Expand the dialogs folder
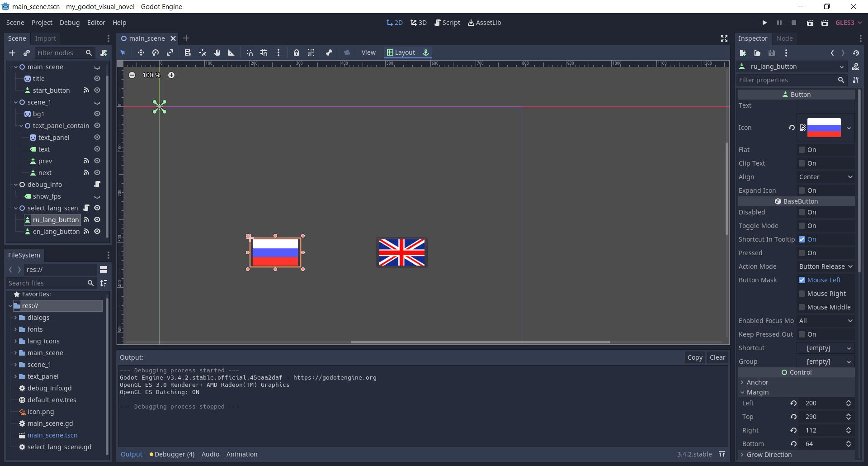The width and height of the screenshot is (868, 466). pyautogui.click(x=15, y=318)
